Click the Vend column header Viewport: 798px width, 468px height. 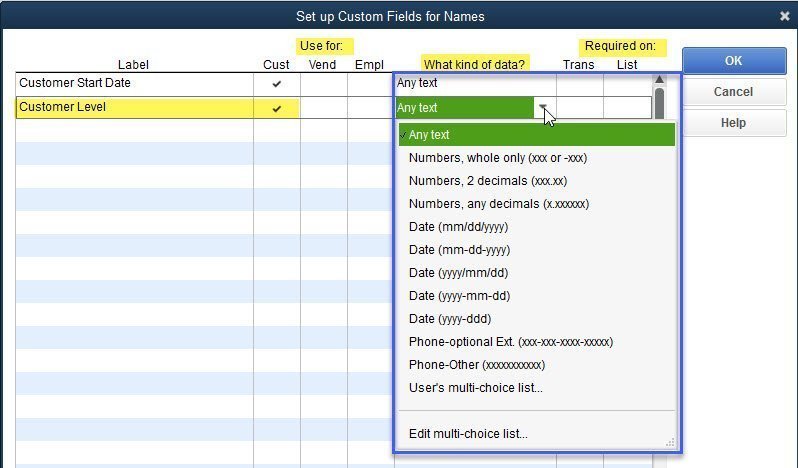(322, 65)
